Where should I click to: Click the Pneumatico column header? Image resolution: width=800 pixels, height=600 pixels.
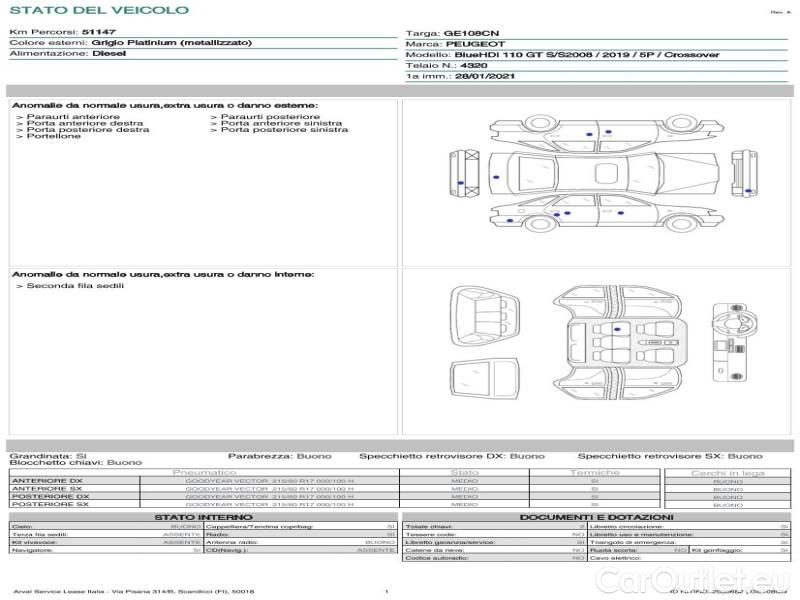point(204,472)
